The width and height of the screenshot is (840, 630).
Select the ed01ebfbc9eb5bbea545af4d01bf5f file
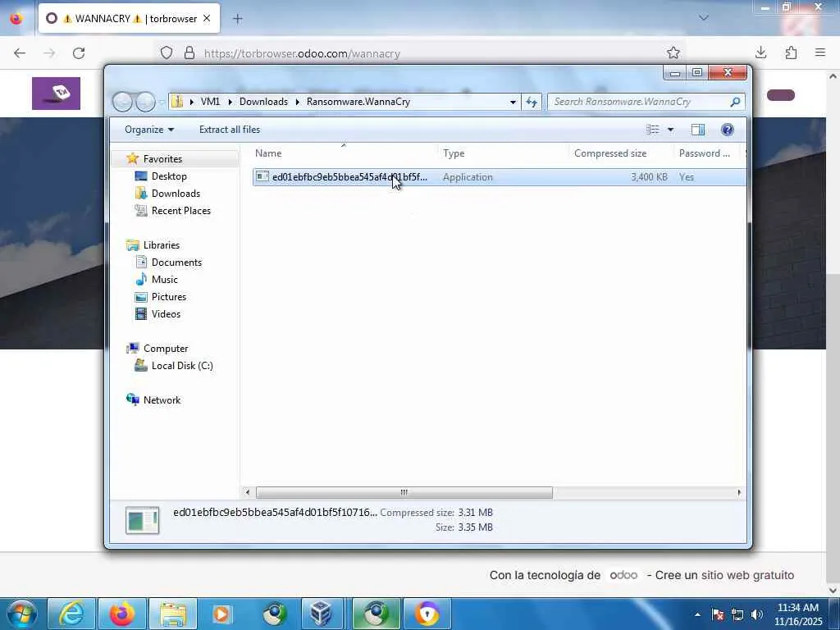click(499, 177)
